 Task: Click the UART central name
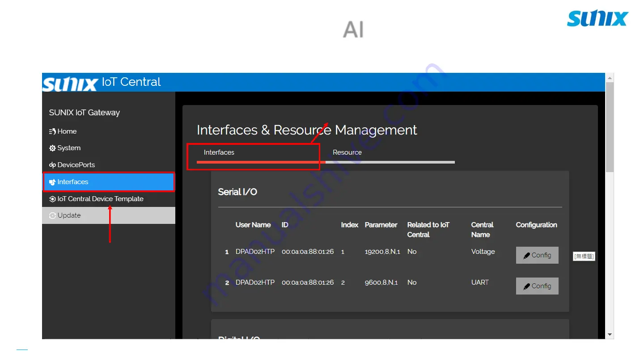[x=480, y=282]
